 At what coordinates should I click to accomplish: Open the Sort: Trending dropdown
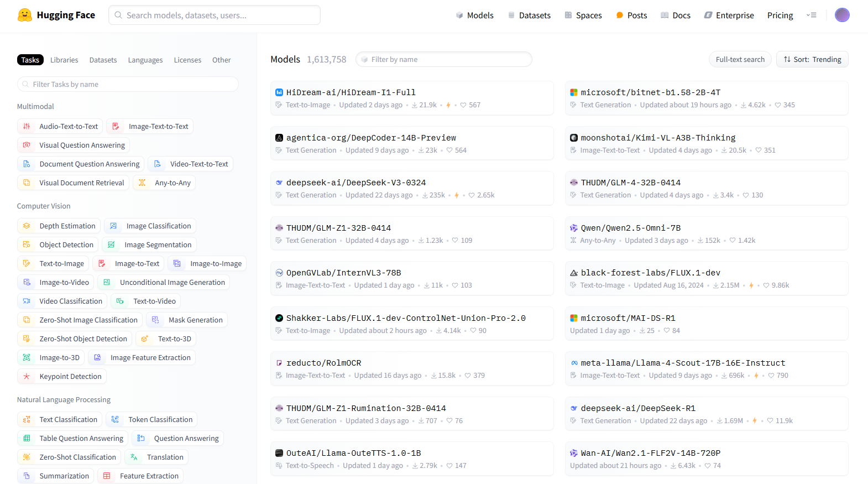click(812, 59)
